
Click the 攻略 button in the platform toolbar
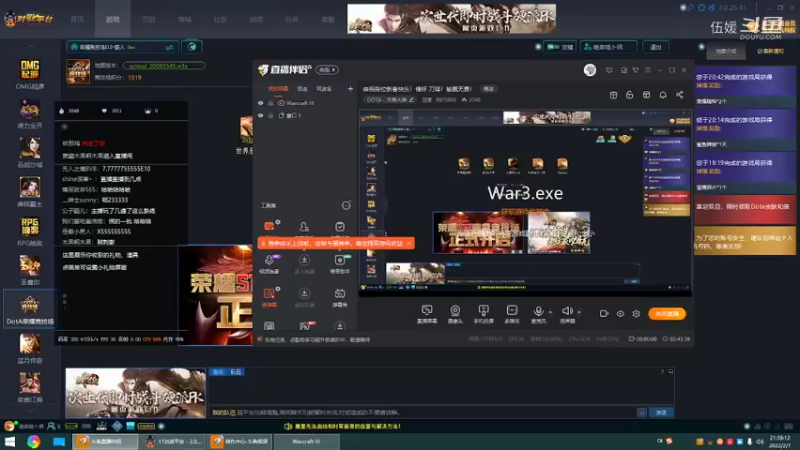(560, 47)
